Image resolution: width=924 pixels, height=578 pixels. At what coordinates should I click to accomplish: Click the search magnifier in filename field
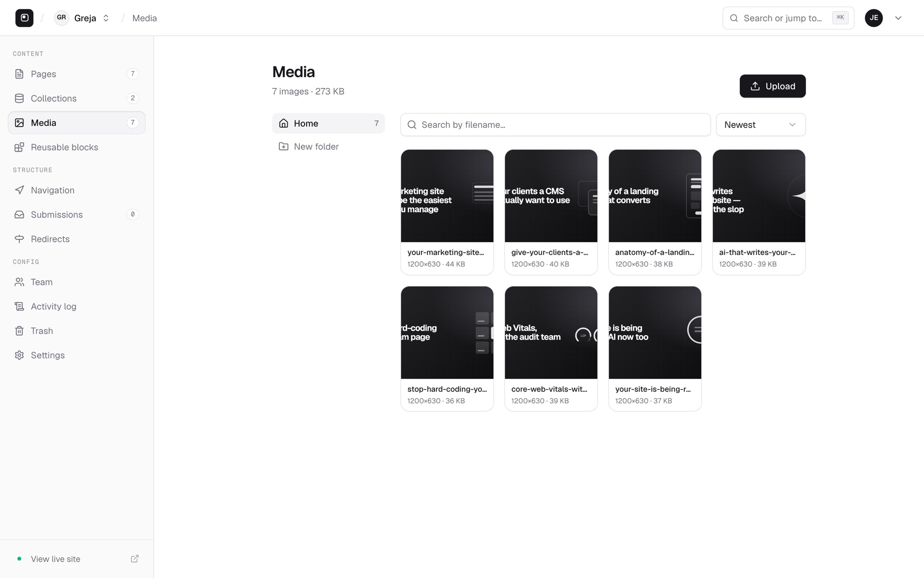coord(412,125)
